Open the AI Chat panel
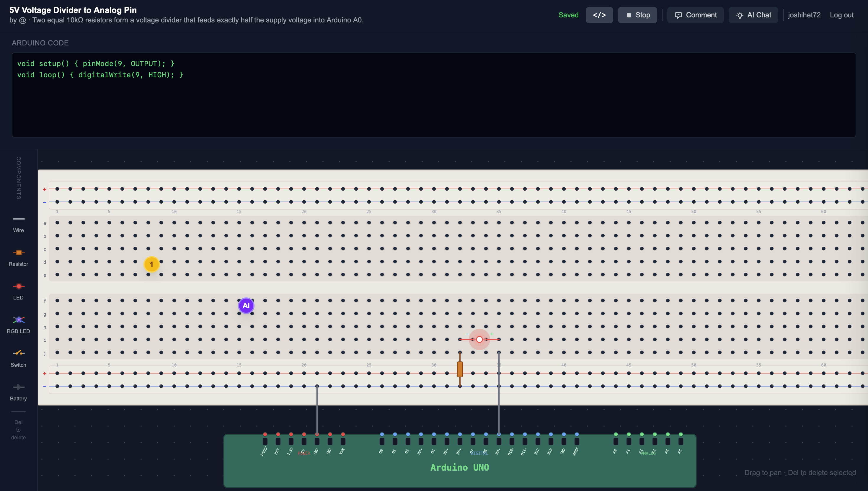Image resolution: width=868 pixels, height=491 pixels. [753, 15]
